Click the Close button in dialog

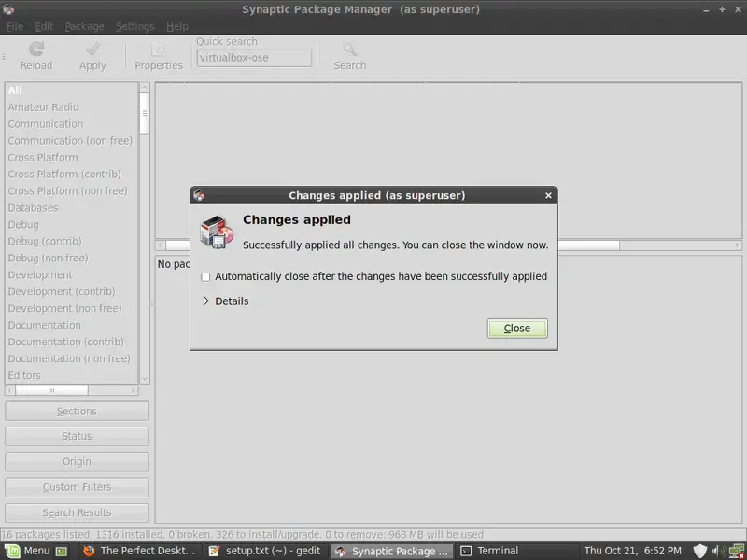click(x=517, y=329)
